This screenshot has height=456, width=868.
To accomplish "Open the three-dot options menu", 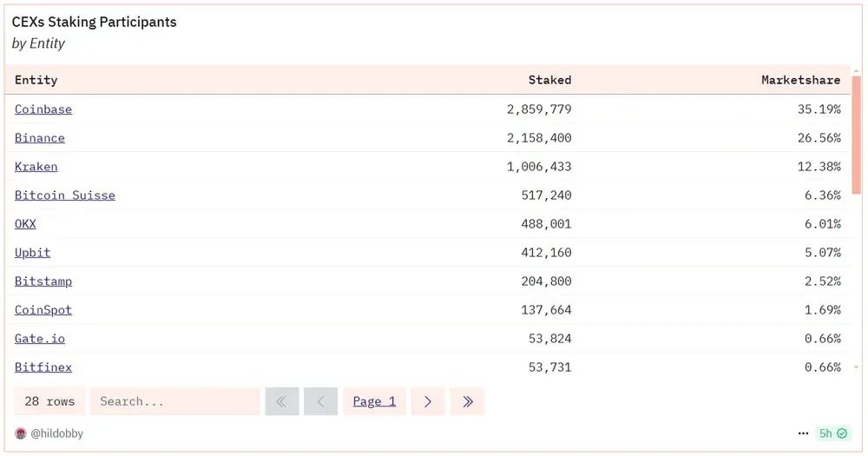I will click(x=803, y=433).
